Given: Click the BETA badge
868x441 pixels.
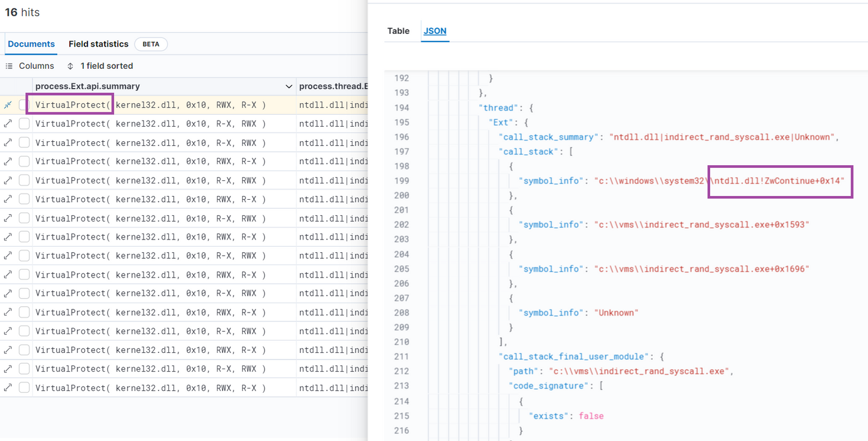Looking at the screenshot, I should click(151, 44).
